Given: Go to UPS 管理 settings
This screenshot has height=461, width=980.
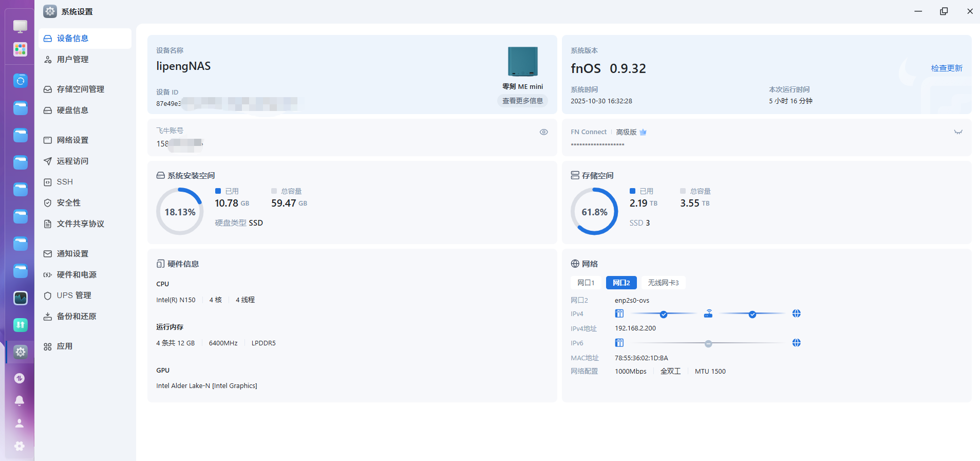Looking at the screenshot, I should pyautogui.click(x=85, y=296).
